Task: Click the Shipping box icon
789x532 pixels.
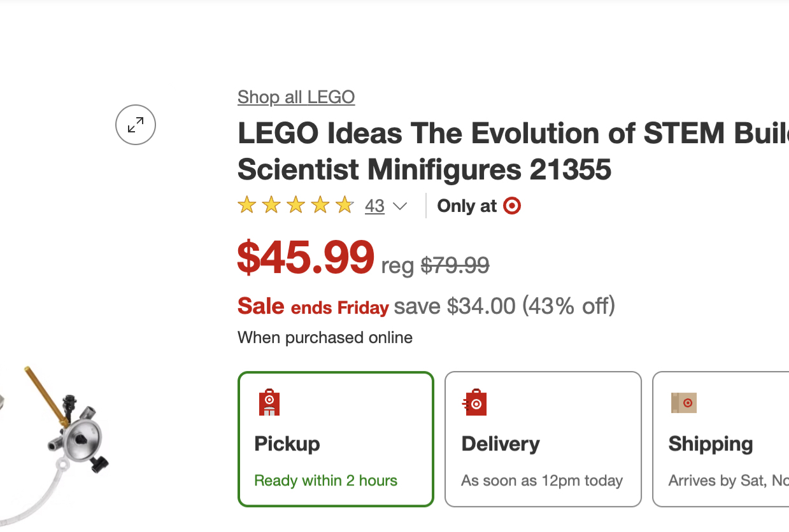Action: [683, 403]
